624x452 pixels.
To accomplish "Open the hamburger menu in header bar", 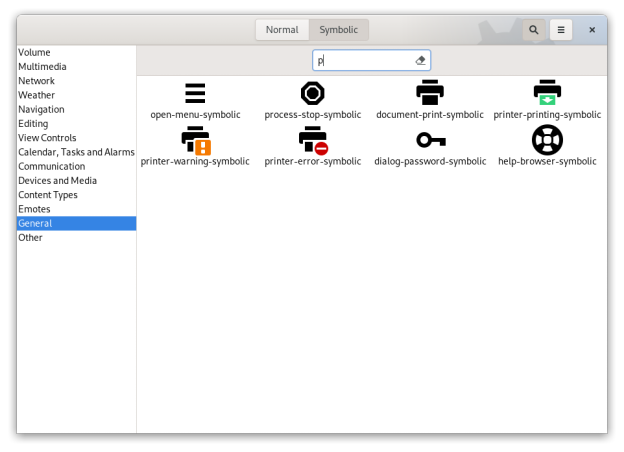I will point(561,30).
